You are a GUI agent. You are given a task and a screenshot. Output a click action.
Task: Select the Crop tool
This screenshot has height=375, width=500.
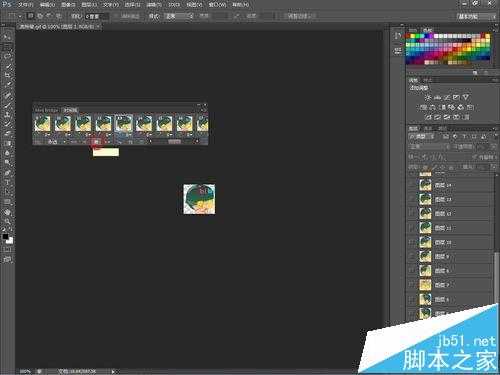point(7,75)
